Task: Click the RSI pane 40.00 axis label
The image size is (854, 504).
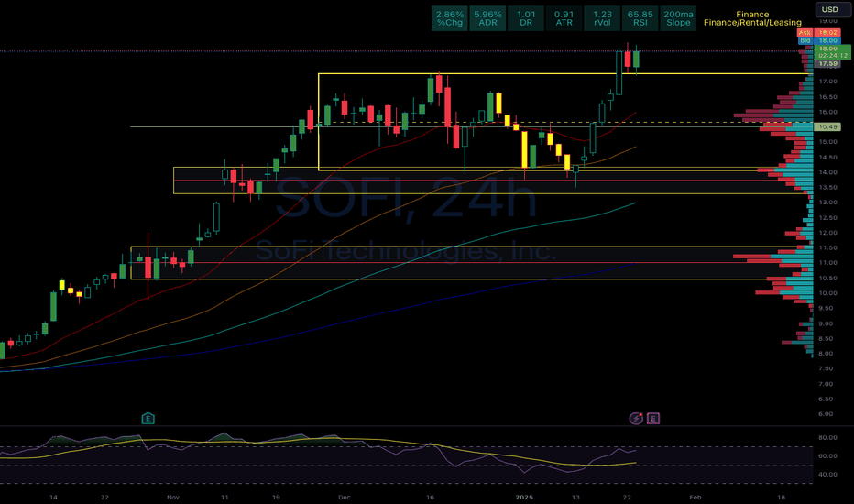Action: pos(827,475)
